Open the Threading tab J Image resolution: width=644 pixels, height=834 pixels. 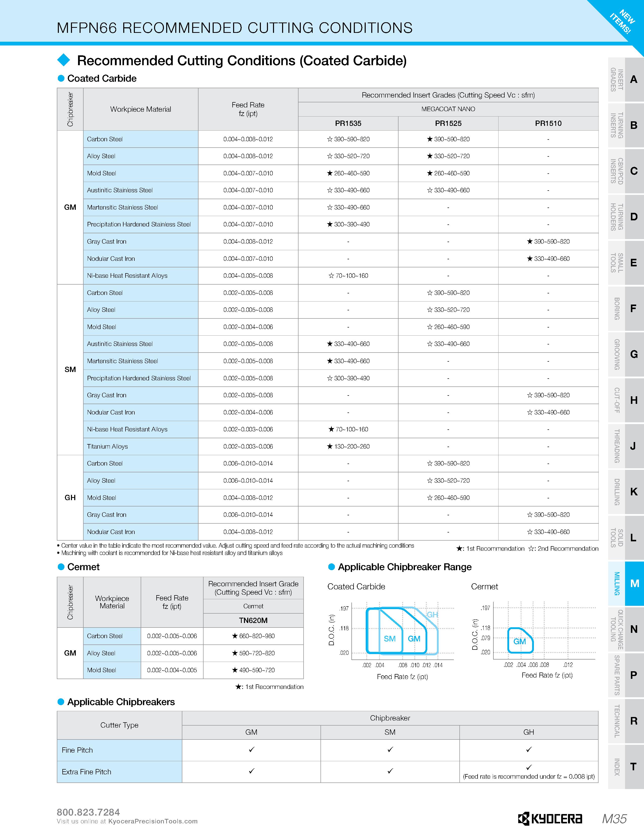[626, 446]
